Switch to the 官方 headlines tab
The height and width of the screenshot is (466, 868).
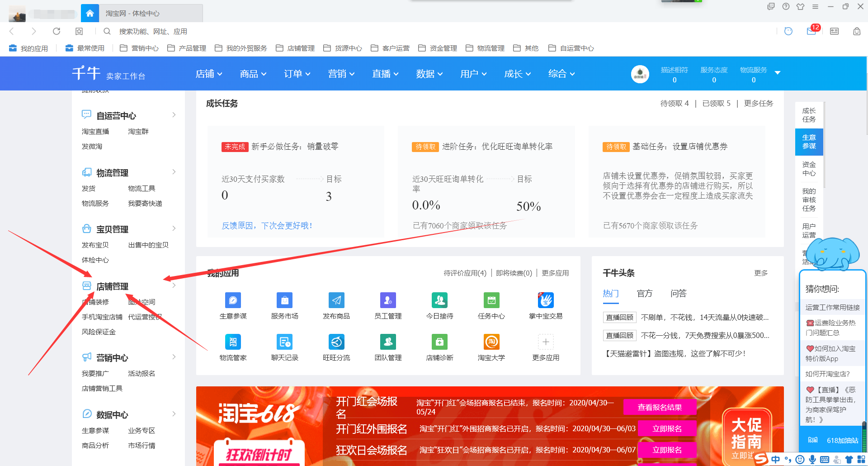click(644, 294)
